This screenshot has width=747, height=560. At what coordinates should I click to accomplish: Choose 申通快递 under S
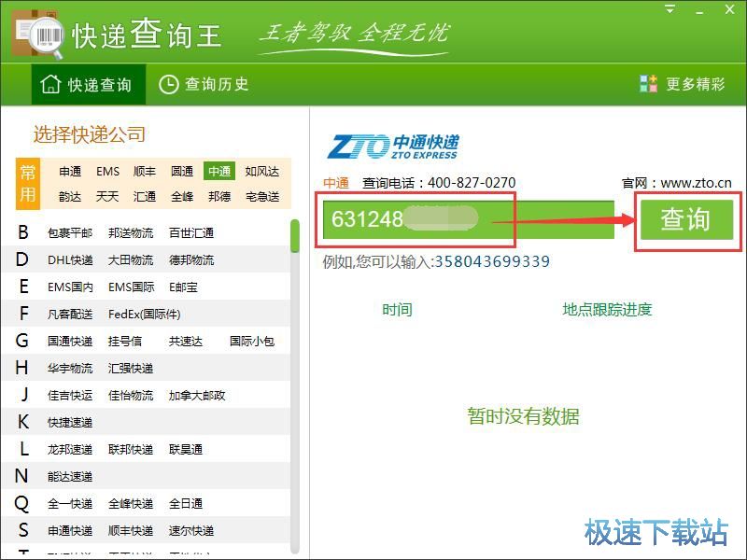[70, 531]
